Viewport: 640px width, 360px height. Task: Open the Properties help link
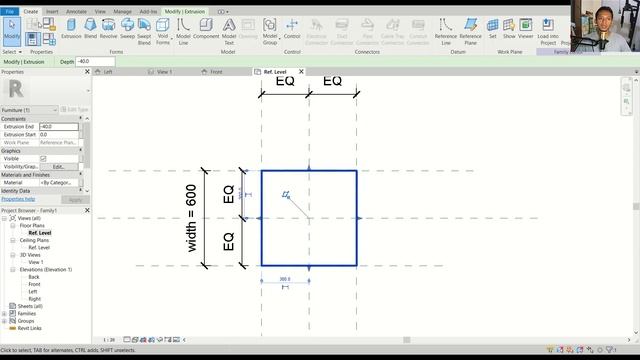tap(18, 199)
